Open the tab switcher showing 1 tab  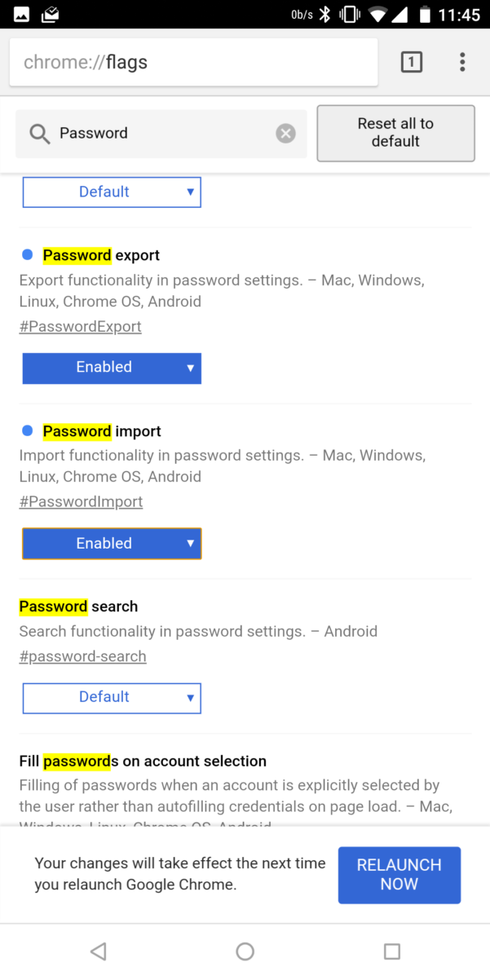[412, 62]
